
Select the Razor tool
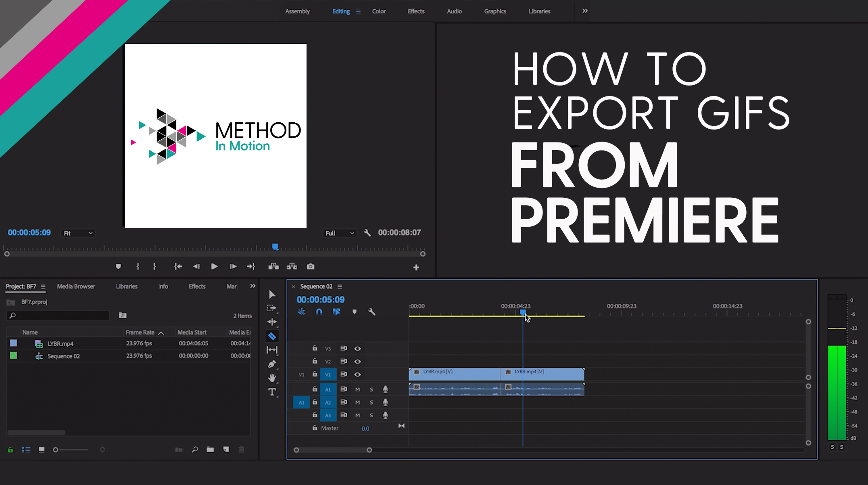pyautogui.click(x=272, y=336)
